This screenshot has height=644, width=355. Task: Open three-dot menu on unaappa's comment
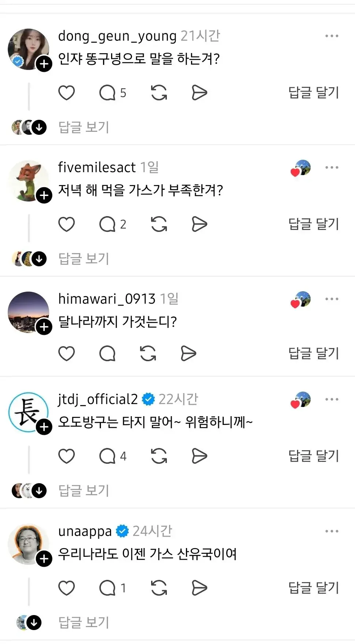coord(332,531)
